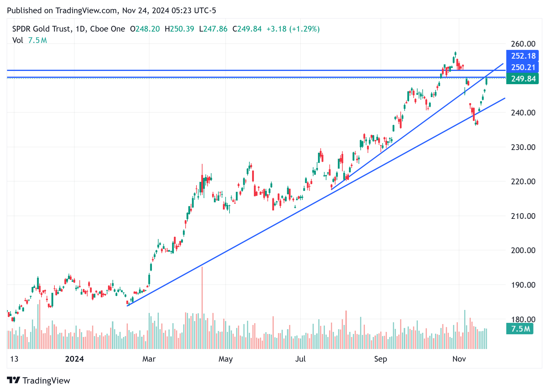The height and width of the screenshot is (392, 549).
Task: Click the Jul label on time axis
Action: (300, 359)
